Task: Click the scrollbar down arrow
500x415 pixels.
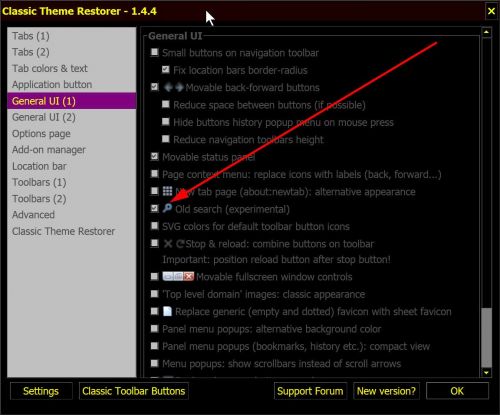Action: coord(486,373)
